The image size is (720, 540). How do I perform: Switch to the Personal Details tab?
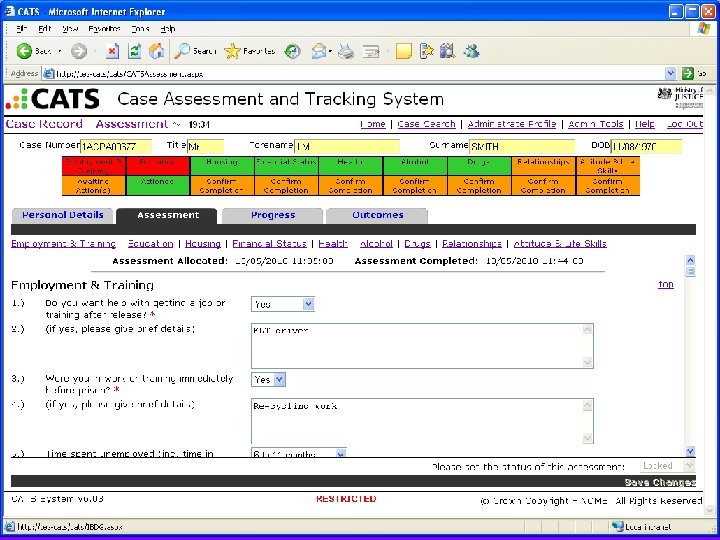pyautogui.click(x=62, y=215)
